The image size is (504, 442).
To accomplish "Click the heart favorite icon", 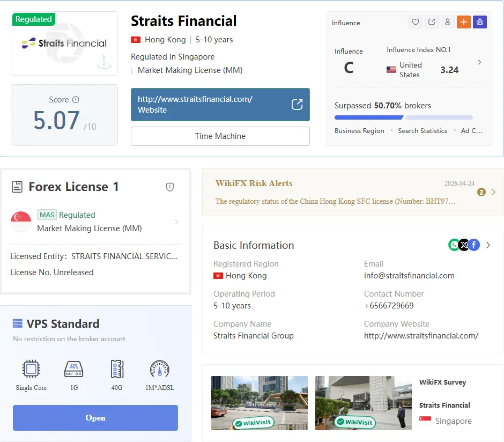I will (x=416, y=22).
